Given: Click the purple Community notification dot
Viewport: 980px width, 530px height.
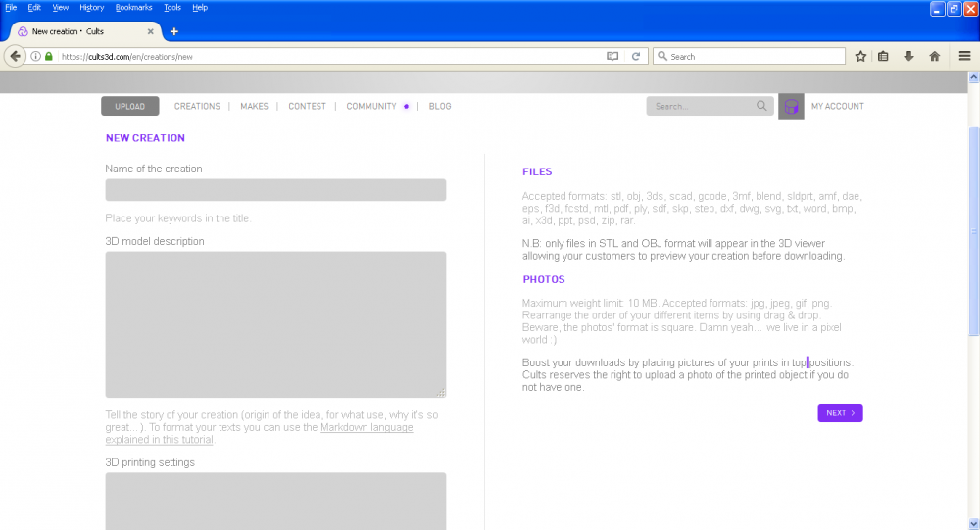Looking at the screenshot, I should (x=407, y=106).
